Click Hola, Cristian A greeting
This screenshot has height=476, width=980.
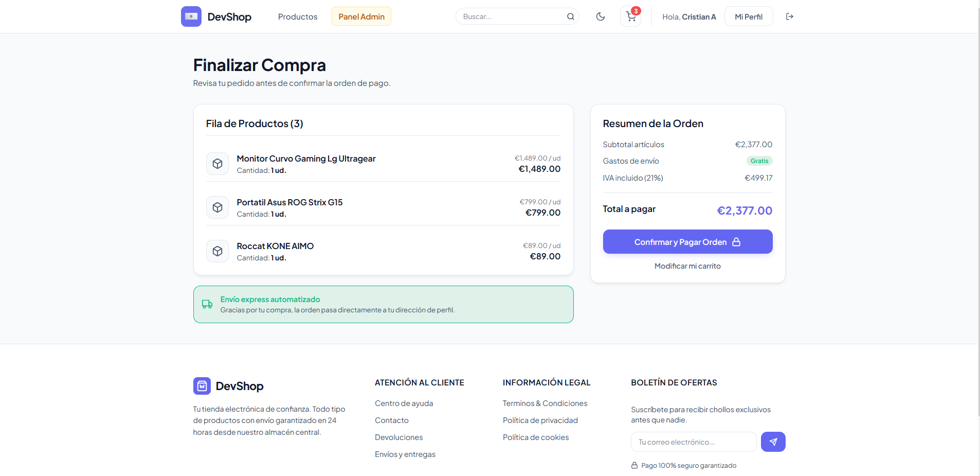coord(689,17)
